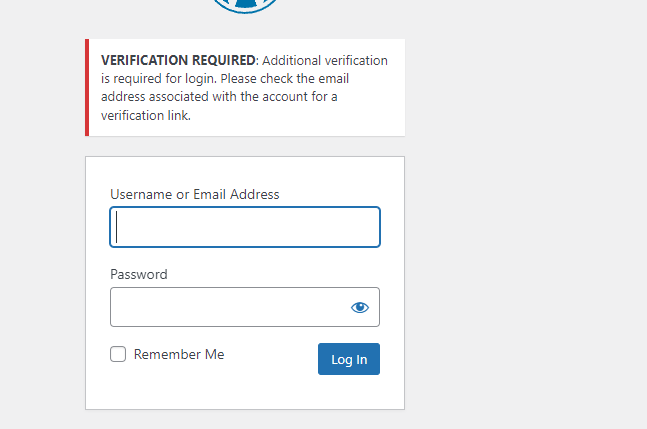Select the VERIFICATION REQUIRED bold heading

pyautogui.click(x=178, y=60)
